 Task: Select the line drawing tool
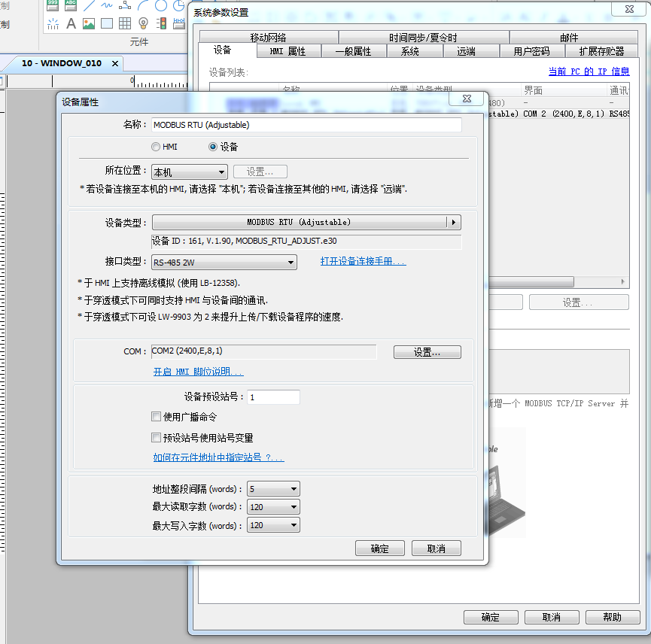[x=89, y=5]
